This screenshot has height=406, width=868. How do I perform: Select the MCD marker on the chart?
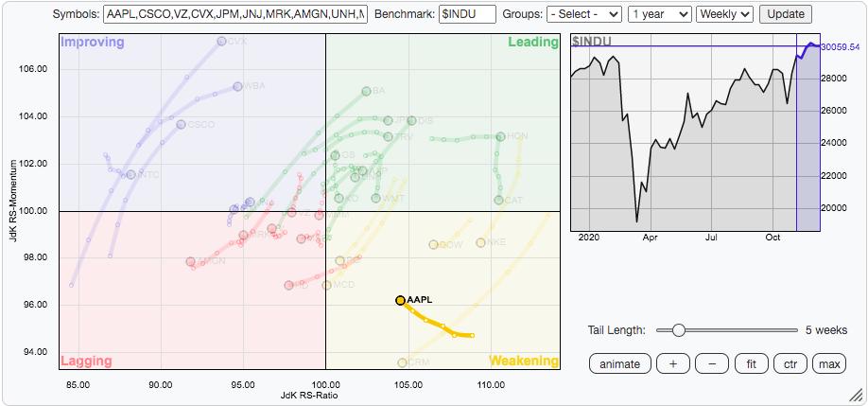(326, 285)
